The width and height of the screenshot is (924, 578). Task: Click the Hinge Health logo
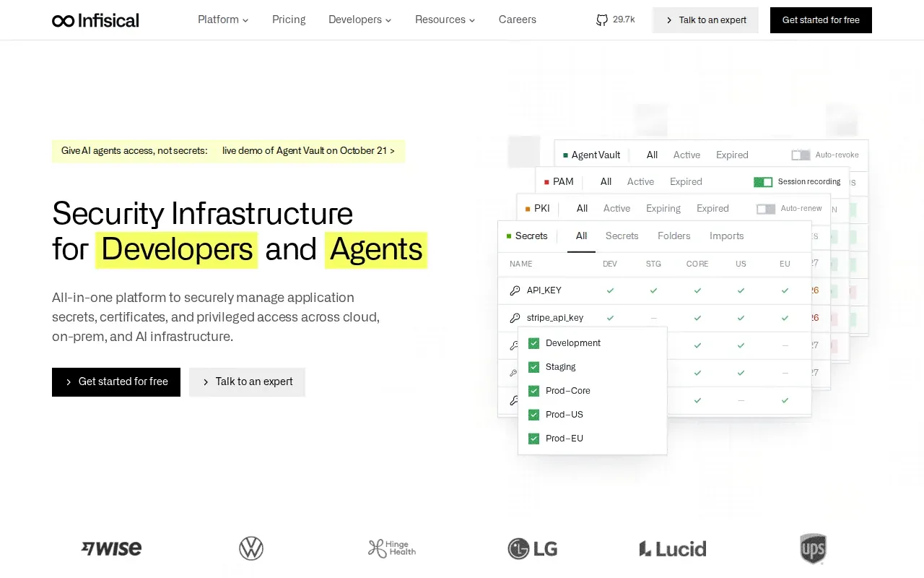(x=391, y=548)
